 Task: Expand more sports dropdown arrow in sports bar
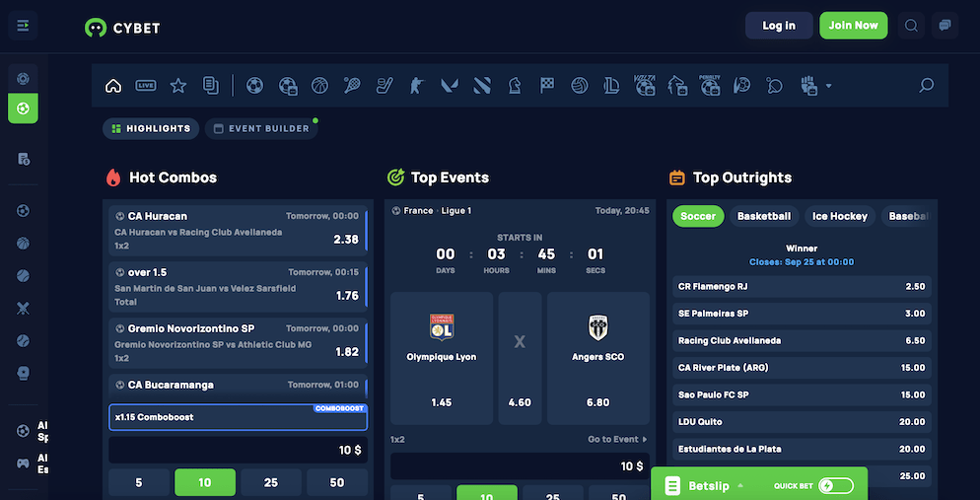coord(829,86)
